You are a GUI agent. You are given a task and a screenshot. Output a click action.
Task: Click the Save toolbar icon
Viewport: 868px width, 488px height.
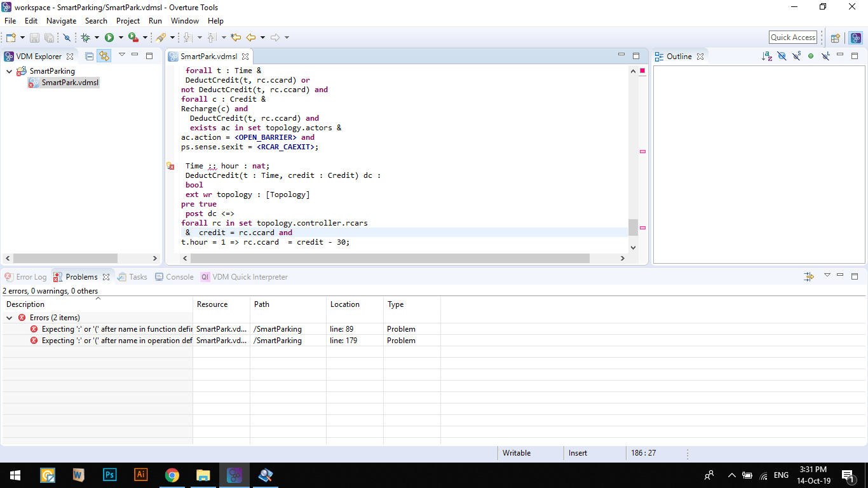pyautogui.click(x=34, y=37)
